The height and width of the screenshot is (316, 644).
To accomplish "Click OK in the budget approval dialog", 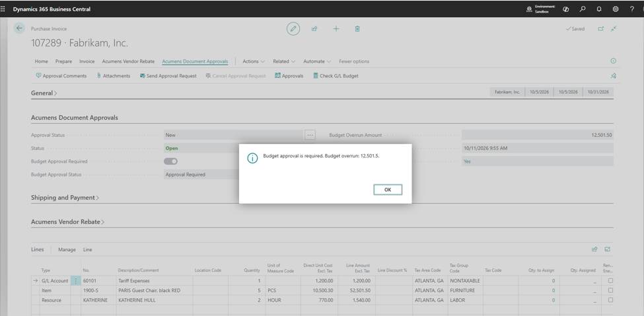I will [x=388, y=190].
